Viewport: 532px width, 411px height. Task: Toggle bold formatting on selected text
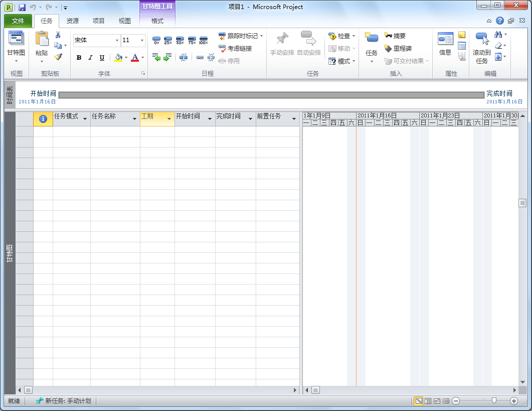coord(78,58)
